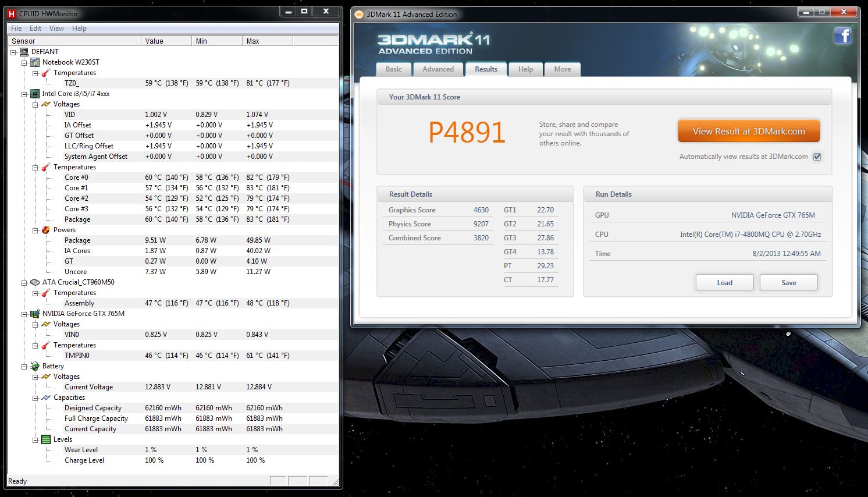Click the ATA Crucial_CT960M50 drive icon

[x=35, y=282]
